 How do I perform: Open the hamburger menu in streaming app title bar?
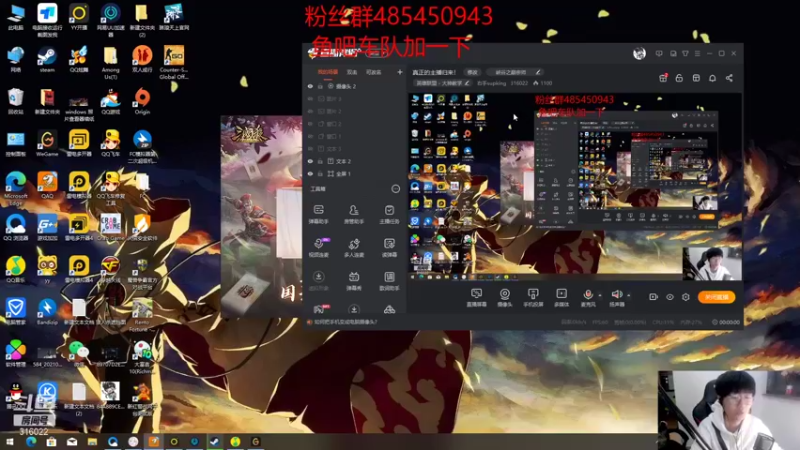pyautogui.click(x=697, y=53)
